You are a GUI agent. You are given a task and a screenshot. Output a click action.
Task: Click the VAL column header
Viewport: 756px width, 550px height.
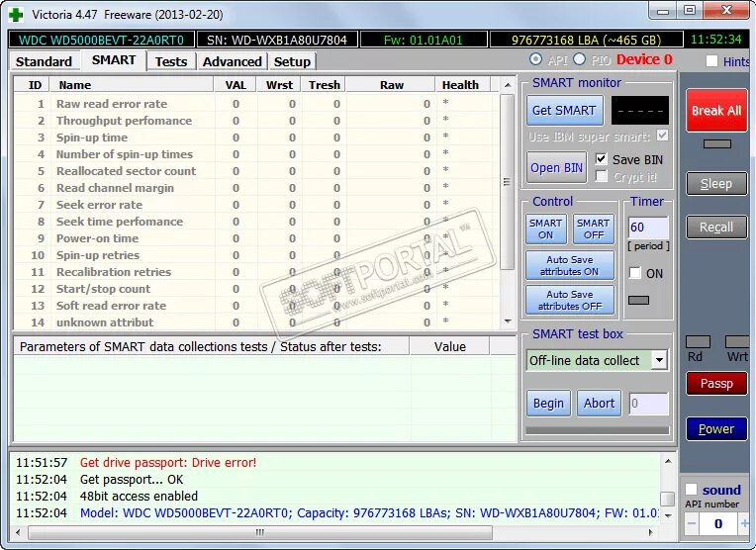coord(236,85)
